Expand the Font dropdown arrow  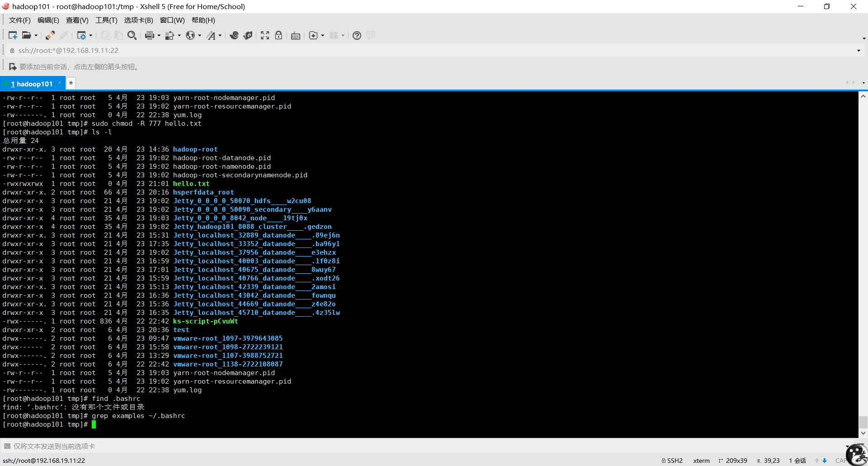[x=220, y=35]
